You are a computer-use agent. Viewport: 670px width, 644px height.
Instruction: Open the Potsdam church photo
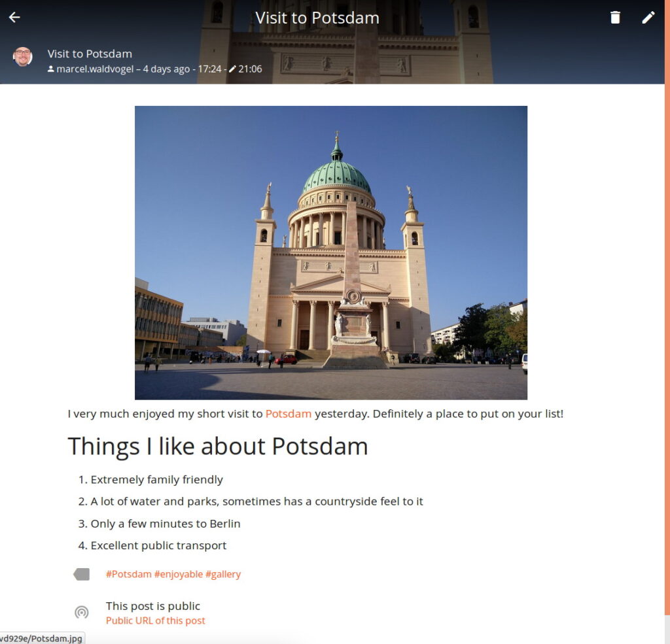pos(331,253)
